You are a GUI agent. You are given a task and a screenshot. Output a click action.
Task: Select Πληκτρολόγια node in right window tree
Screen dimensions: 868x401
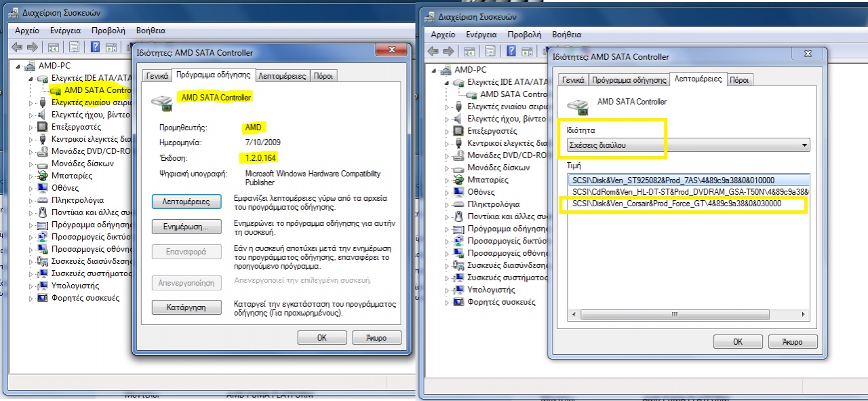click(494, 204)
